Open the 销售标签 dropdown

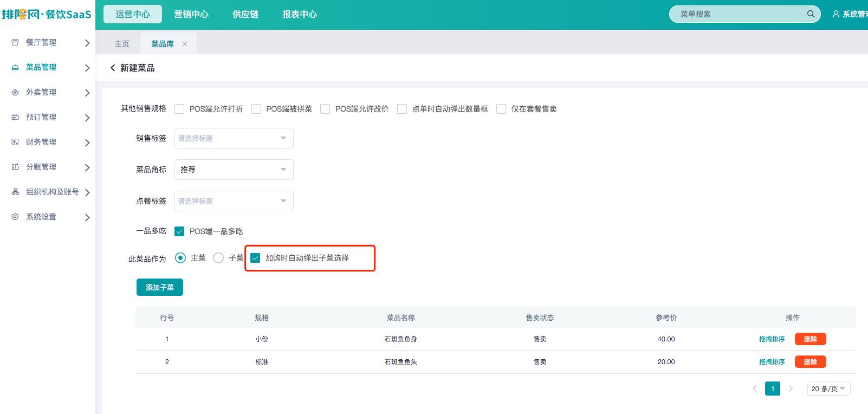point(234,138)
